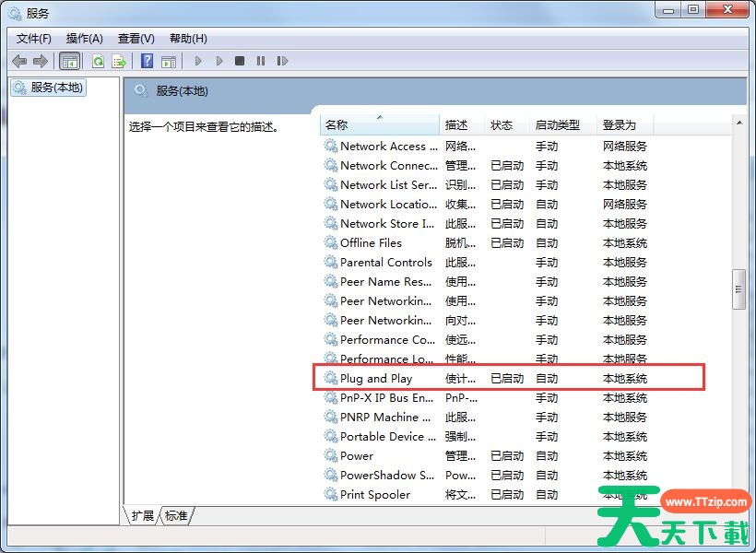Select the Network List Ser... service
This screenshot has height=553, width=756.
486,184
